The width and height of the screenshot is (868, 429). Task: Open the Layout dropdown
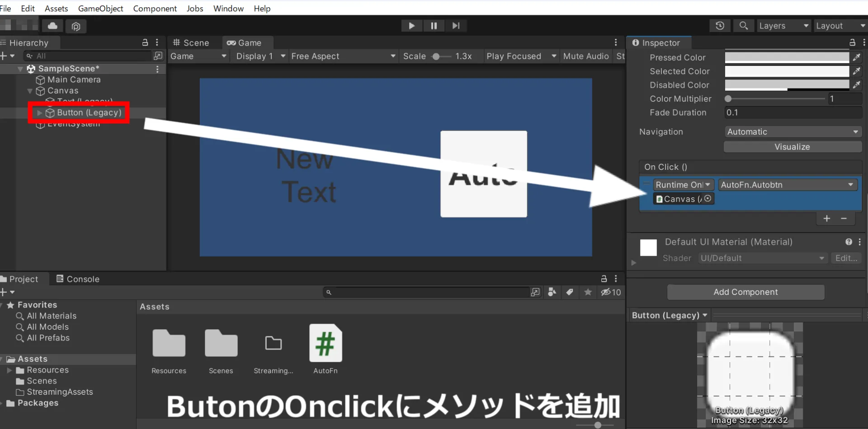click(x=840, y=26)
